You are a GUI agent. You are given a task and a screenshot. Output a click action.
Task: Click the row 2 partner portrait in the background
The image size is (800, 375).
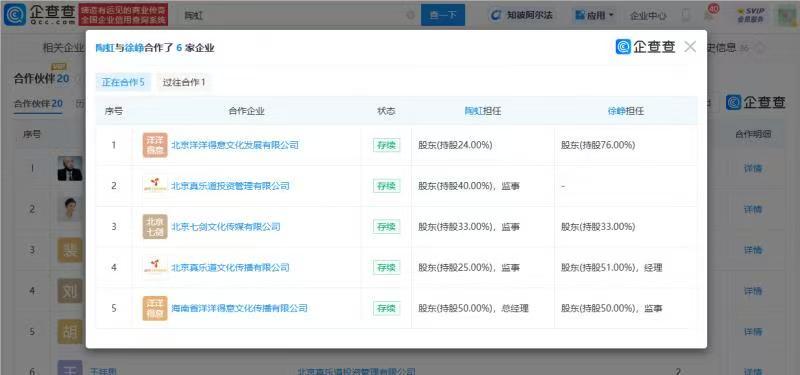70,209
